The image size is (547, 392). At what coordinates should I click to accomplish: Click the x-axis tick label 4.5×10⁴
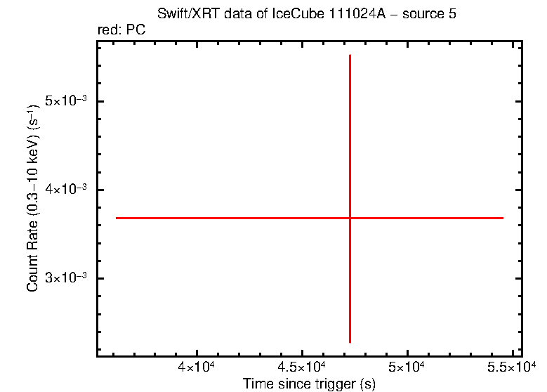click(301, 367)
